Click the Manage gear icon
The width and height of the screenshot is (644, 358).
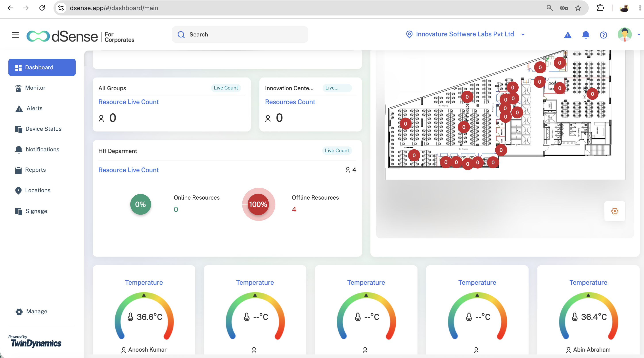[19, 312]
